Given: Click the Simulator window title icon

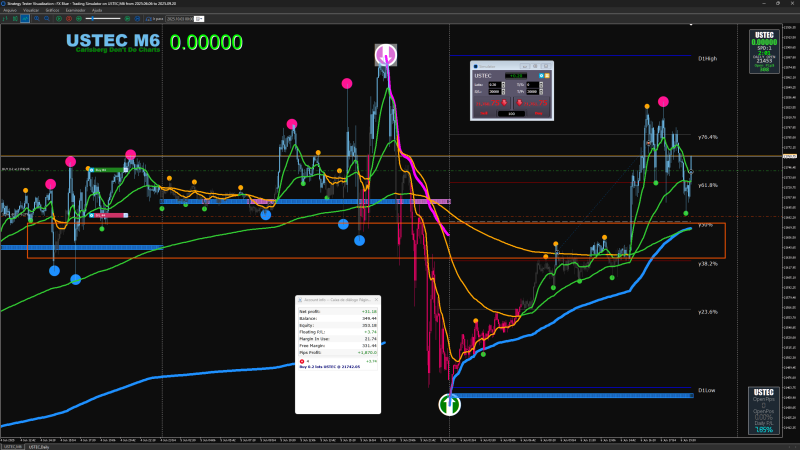Looking at the screenshot, I should tap(476, 66).
